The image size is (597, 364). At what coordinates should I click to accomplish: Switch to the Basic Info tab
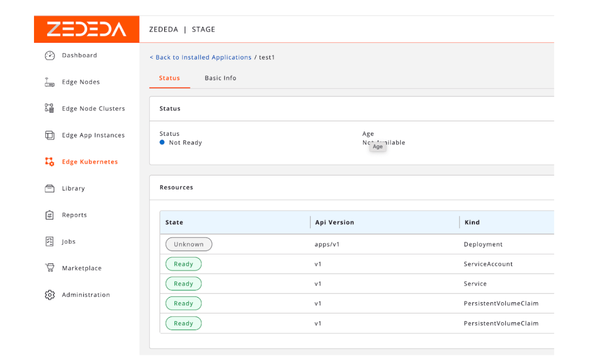pyautogui.click(x=220, y=78)
